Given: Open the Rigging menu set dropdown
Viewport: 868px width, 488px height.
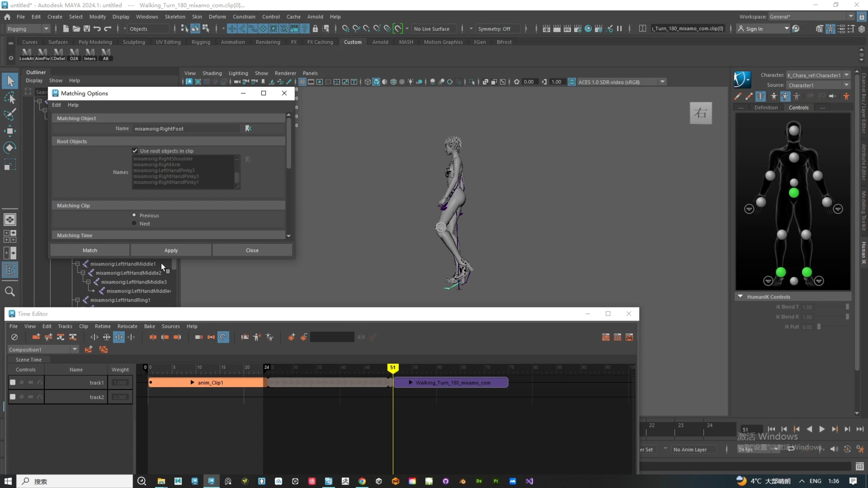Looking at the screenshot, I should (x=46, y=29).
